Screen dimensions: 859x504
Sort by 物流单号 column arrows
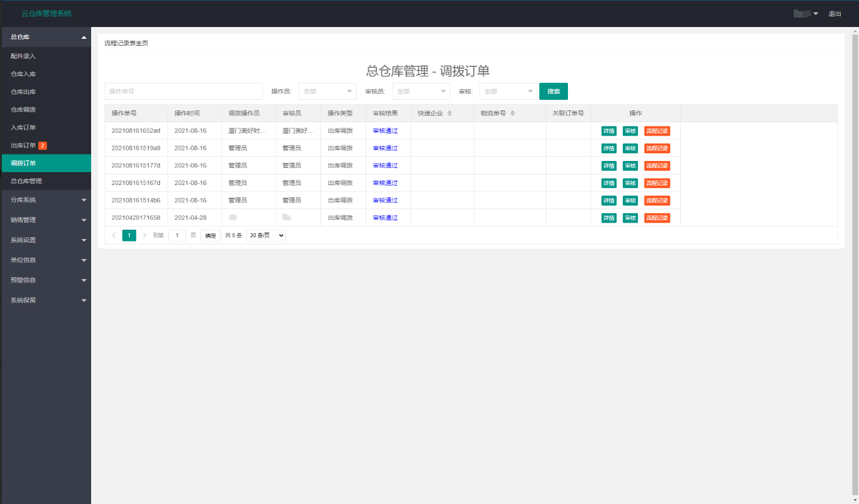[x=513, y=113]
